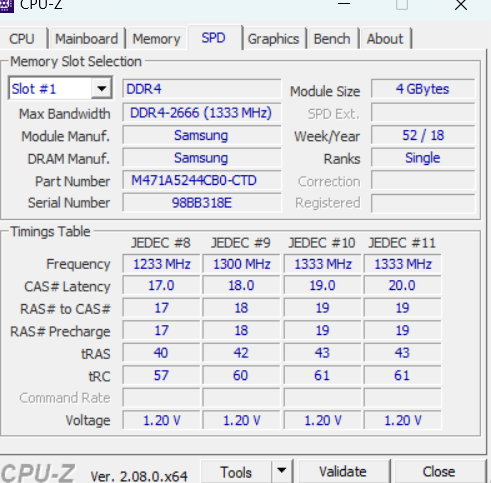Click the empty Correction field
The width and height of the screenshot is (491, 483).
pyautogui.click(x=423, y=180)
